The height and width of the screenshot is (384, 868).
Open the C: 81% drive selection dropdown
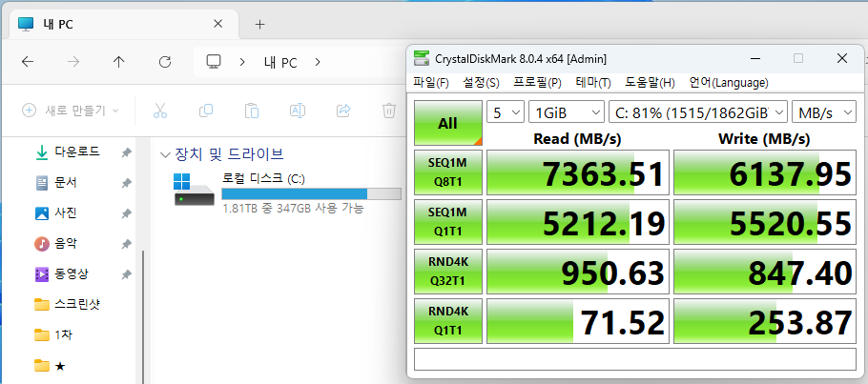coord(698,112)
